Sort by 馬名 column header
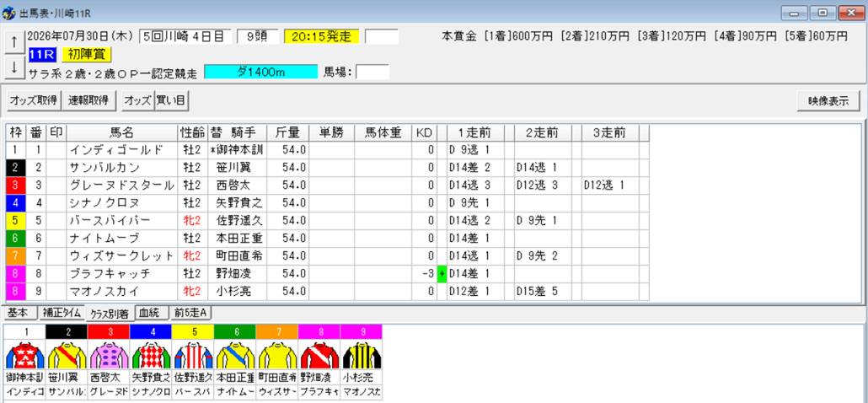Viewport: 868px width, 403px height. (122, 133)
